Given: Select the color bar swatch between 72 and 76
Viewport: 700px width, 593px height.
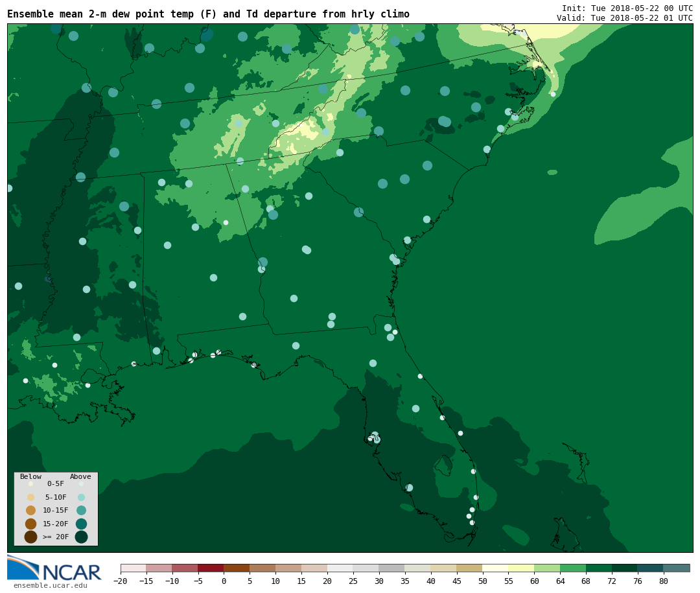Looking at the screenshot, I should pos(624,568).
